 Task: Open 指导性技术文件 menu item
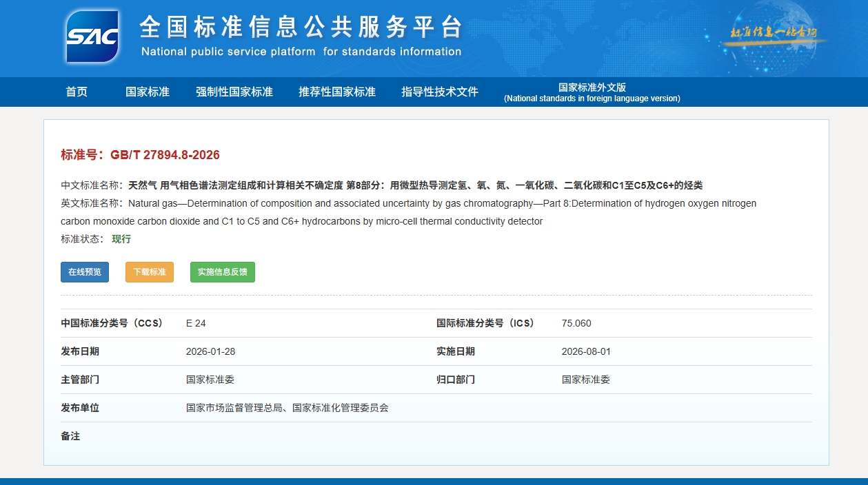point(440,92)
